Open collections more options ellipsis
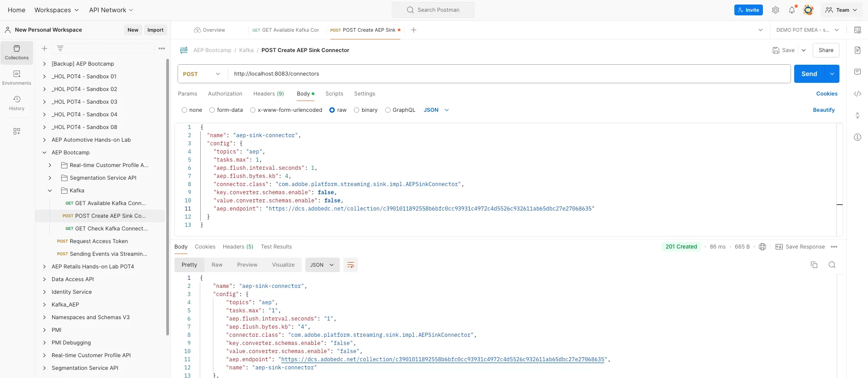868x378 pixels. (162, 48)
